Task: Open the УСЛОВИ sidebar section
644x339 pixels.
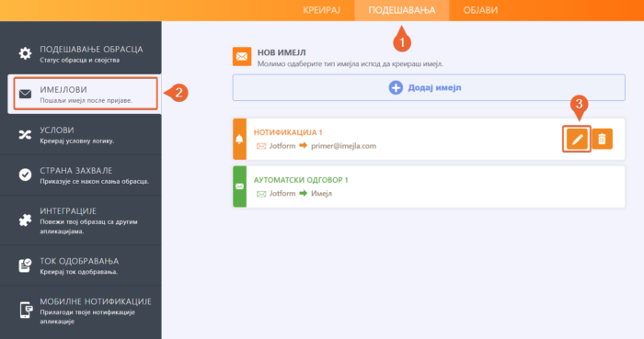Action: (x=81, y=134)
